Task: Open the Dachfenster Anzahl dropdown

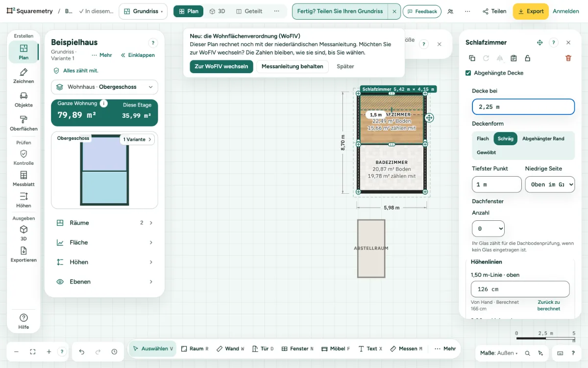Action: pyautogui.click(x=488, y=229)
